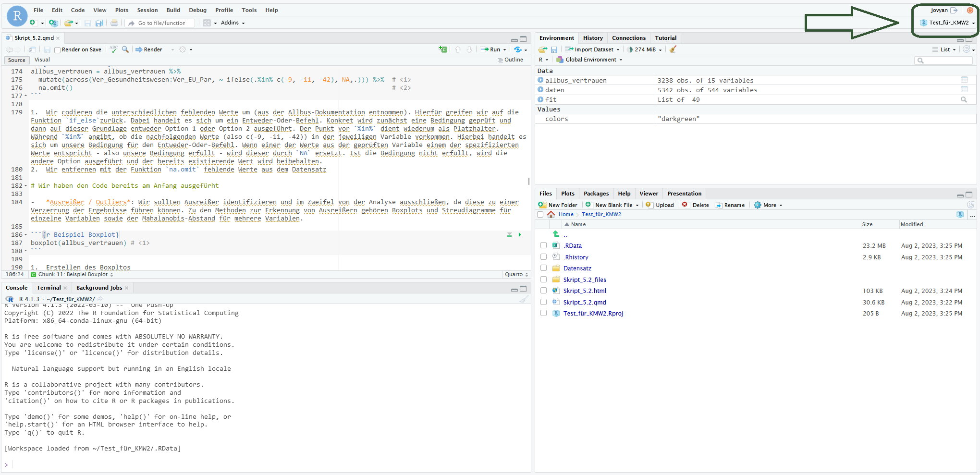Refresh the Environment pane
The height and width of the screenshot is (475, 980).
tap(966, 49)
